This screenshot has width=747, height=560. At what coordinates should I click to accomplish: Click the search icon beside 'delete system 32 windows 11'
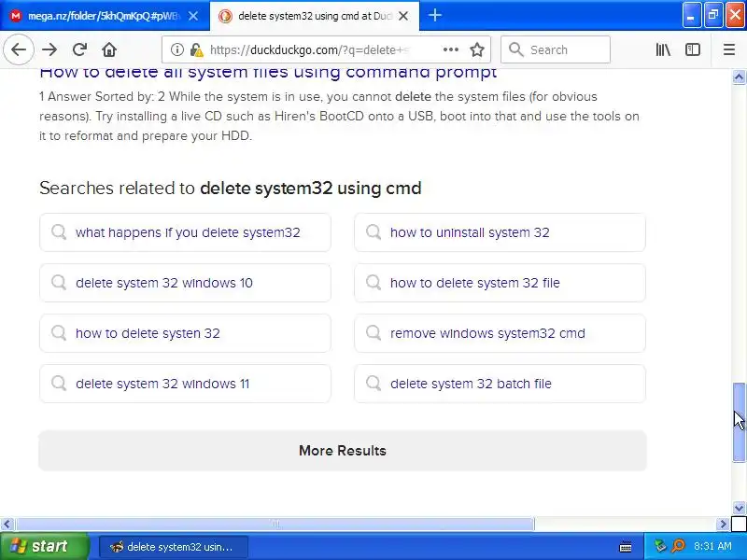59,384
